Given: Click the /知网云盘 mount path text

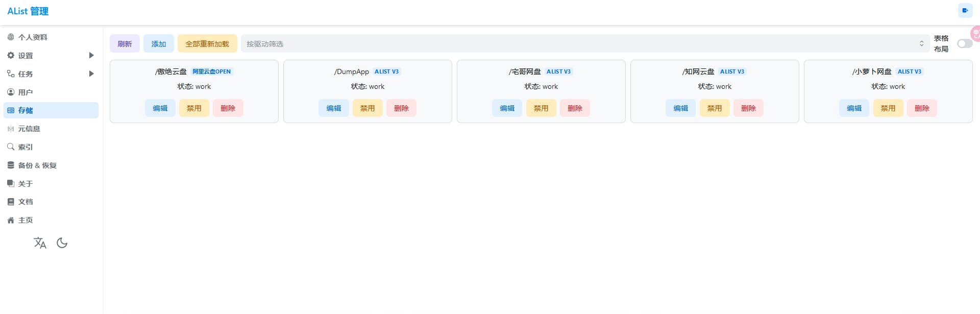Looking at the screenshot, I should pos(698,71).
